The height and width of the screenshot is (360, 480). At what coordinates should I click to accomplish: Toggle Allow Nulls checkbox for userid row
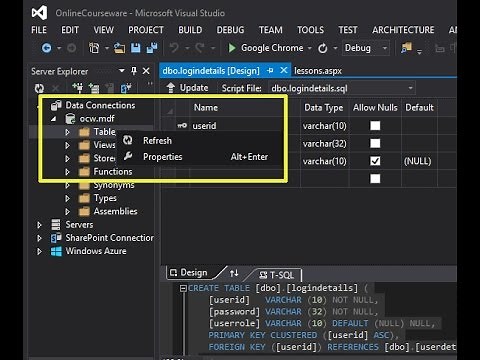pyautogui.click(x=375, y=126)
